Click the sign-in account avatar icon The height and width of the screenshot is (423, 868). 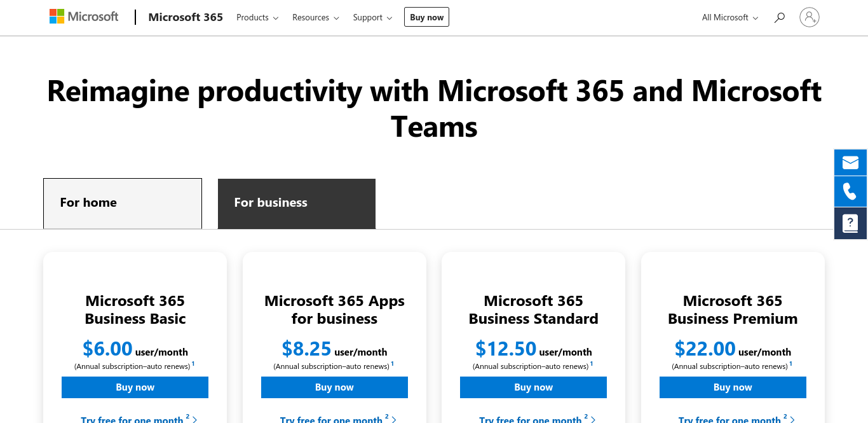coord(810,17)
